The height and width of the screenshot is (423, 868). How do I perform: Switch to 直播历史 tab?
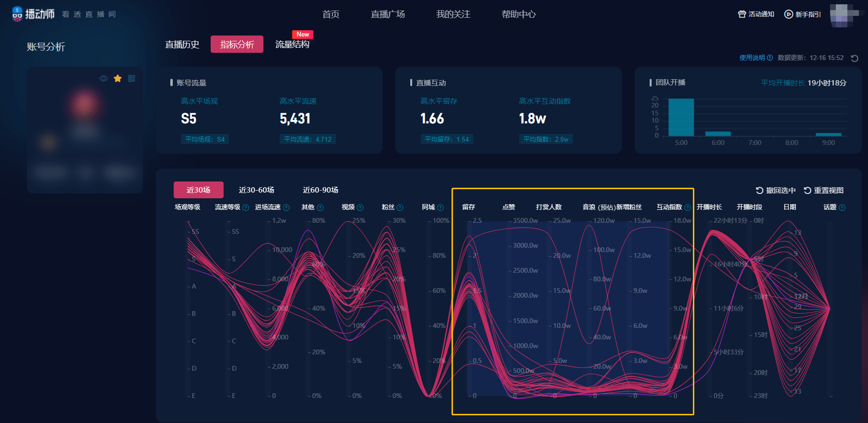pos(182,45)
